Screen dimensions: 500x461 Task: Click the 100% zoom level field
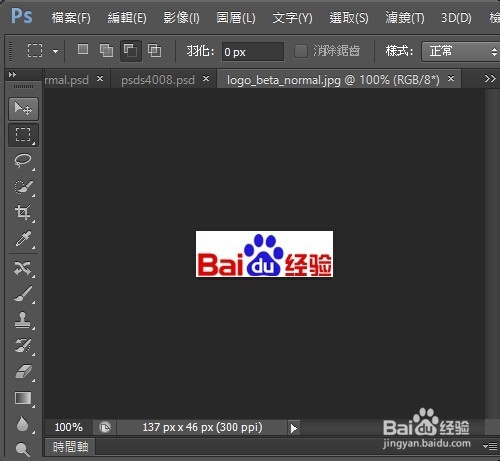69,427
